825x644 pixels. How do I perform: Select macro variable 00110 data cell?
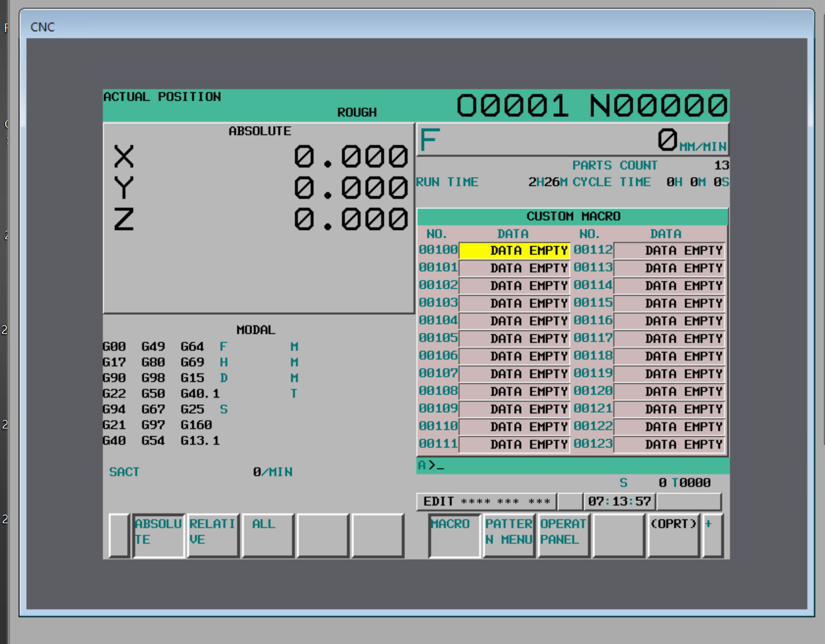(515, 427)
